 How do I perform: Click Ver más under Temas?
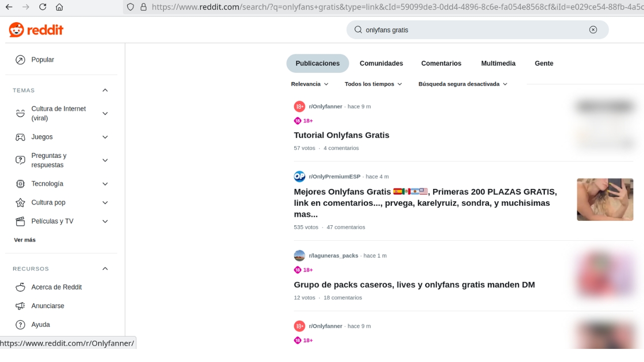click(x=24, y=240)
